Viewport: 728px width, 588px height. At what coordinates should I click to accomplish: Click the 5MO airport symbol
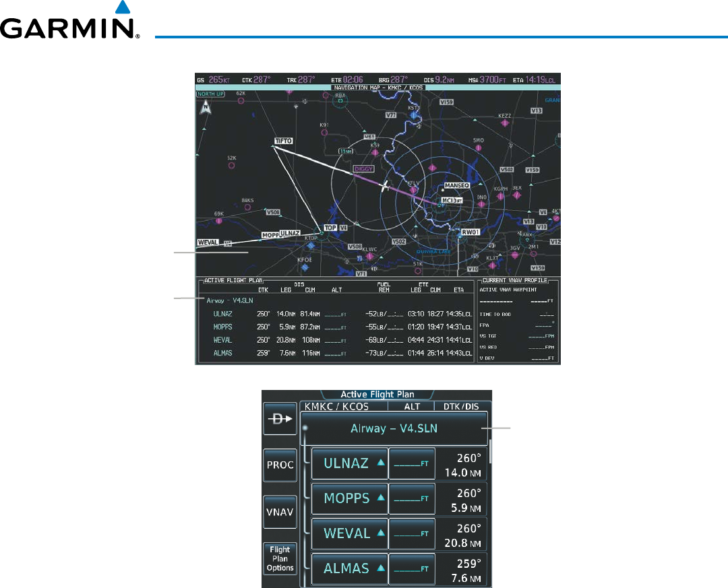[x=479, y=148]
